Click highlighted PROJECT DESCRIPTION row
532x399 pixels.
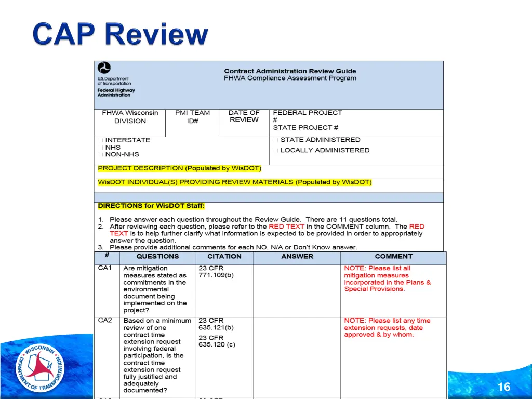pos(269,171)
